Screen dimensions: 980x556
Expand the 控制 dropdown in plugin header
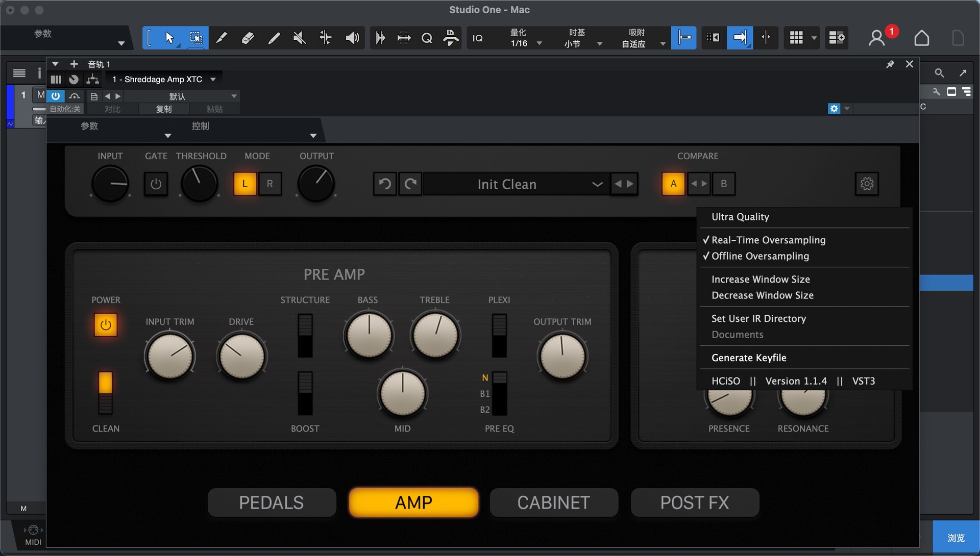[x=313, y=136]
